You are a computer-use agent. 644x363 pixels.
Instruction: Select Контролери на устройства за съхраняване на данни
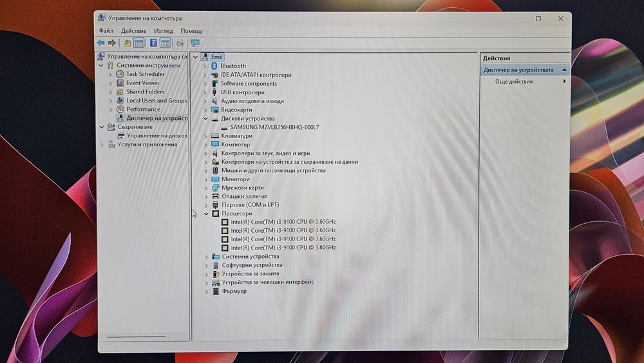point(290,162)
